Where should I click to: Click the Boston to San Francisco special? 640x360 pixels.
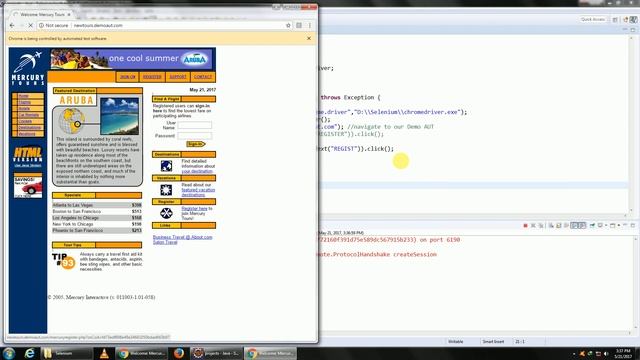click(x=97, y=211)
